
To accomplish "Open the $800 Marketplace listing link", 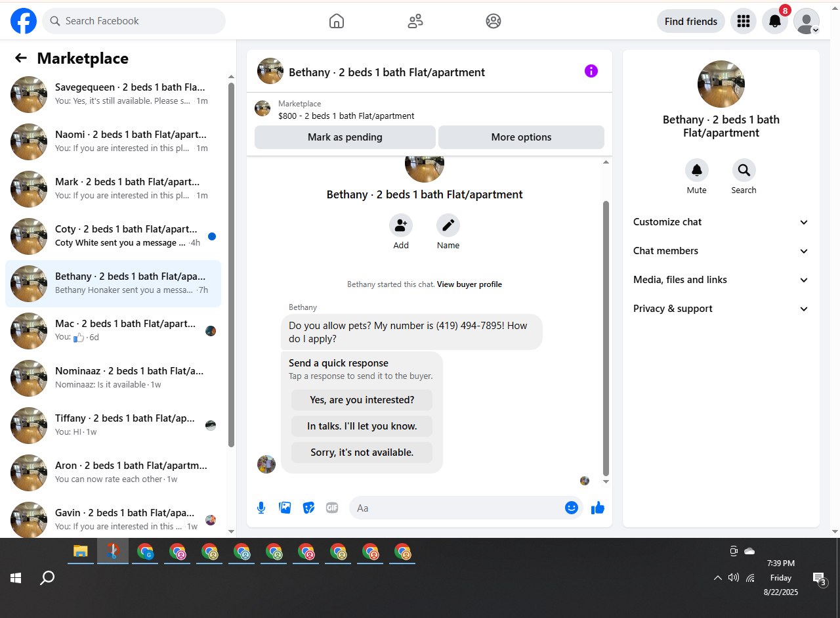I will [346, 116].
